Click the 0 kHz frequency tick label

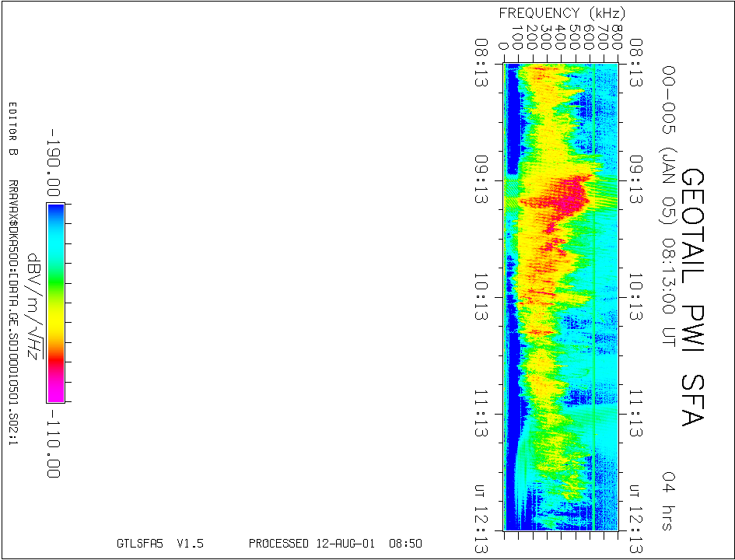point(503,46)
